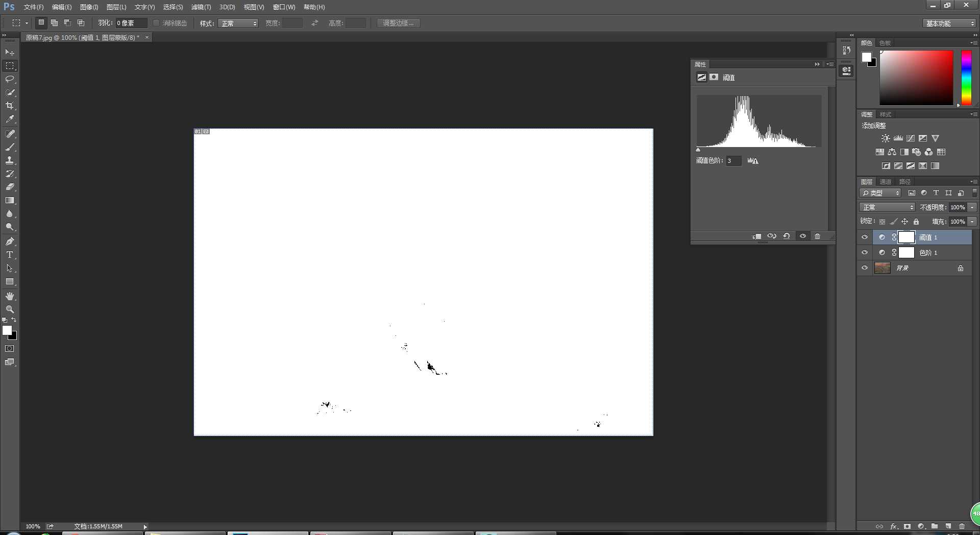Toggle Quick Mask mode
This screenshot has width=980, height=535.
click(10, 349)
